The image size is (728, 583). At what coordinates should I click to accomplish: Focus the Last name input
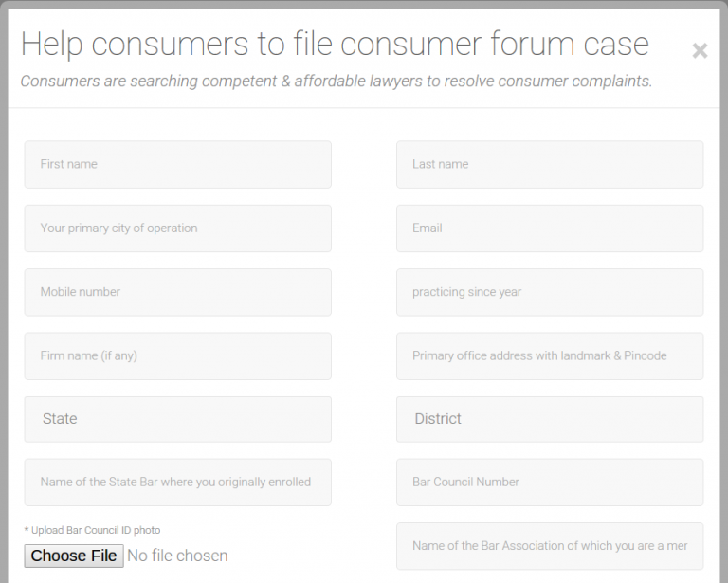(550, 165)
